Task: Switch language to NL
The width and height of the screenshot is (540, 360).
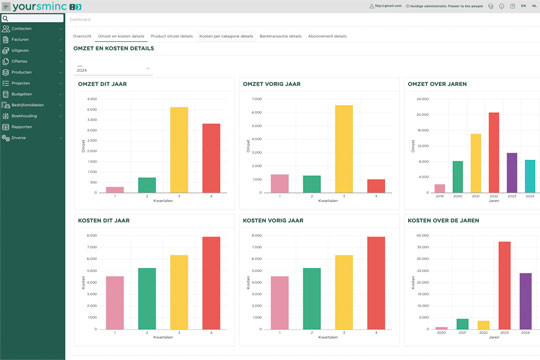Action: pyautogui.click(x=534, y=6)
